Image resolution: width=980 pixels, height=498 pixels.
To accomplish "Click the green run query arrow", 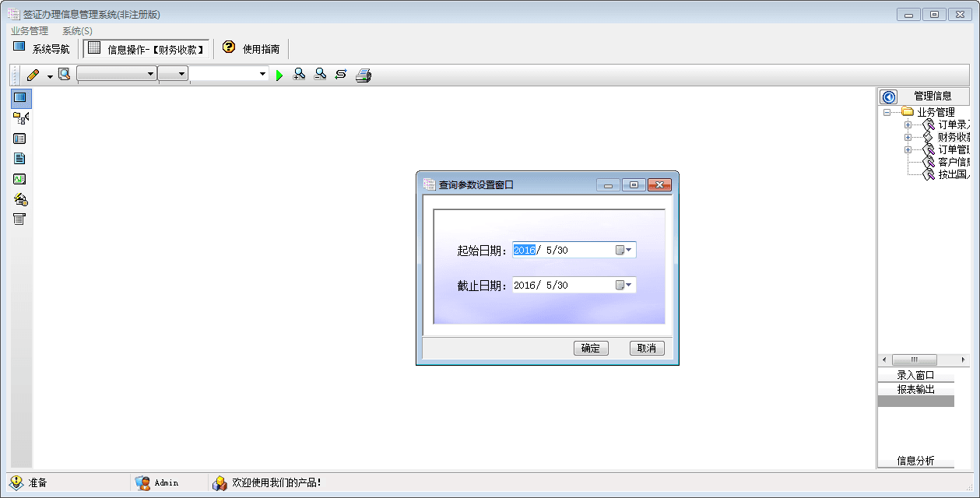I will pos(279,75).
